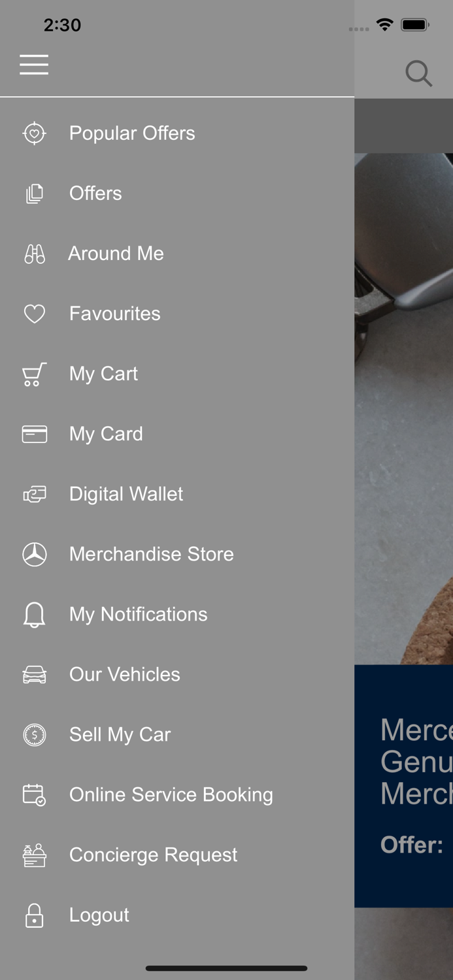Open search with the magnifier icon
This screenshot has height=980, width=453.
tap(418, 73)
